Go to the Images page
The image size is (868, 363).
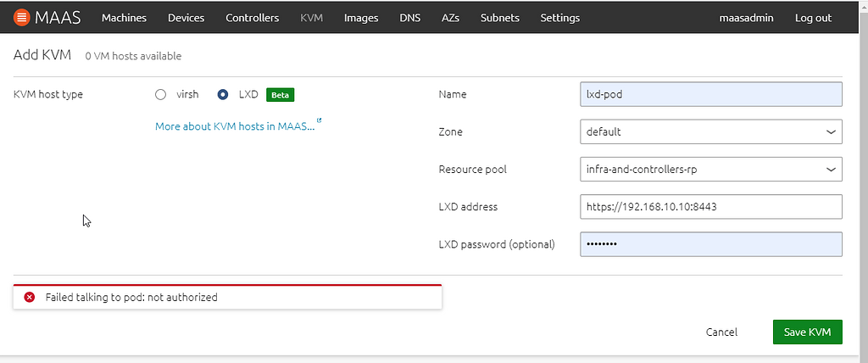coord(361,18)
